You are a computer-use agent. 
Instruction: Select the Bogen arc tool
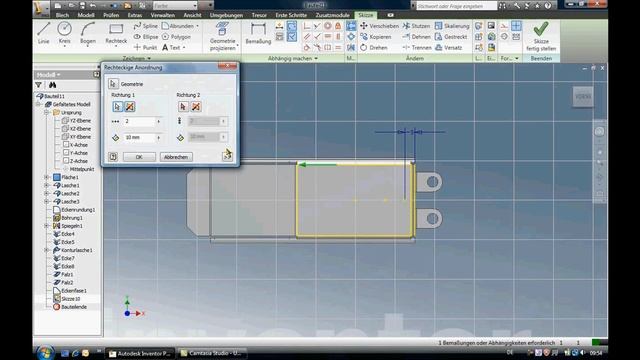coord(88,33)
